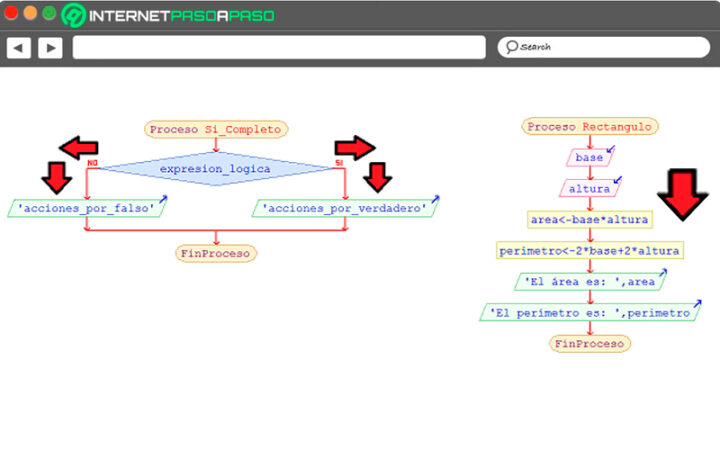Click the browser back arrow button
Screen dimensions: 720x450
point(18,47)
